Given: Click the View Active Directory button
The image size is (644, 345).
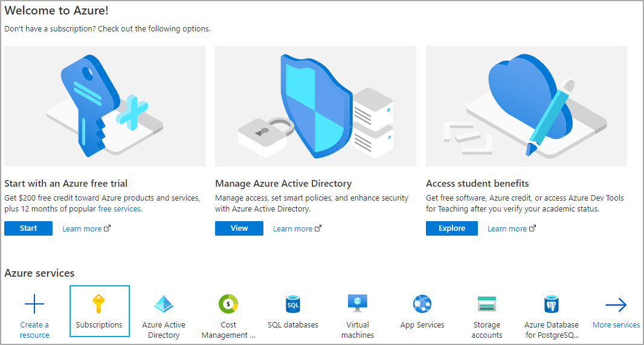Looking at the screenshot, I should [239, 228].
